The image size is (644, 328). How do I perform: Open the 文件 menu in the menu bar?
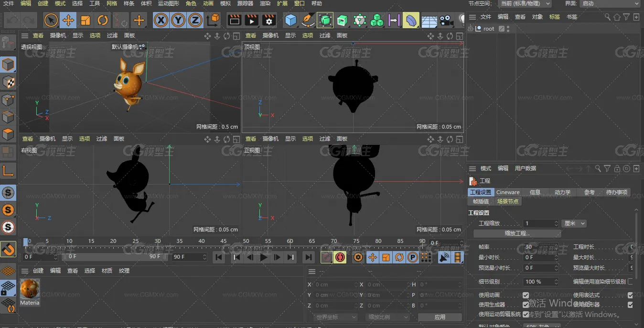click(9, 3)
